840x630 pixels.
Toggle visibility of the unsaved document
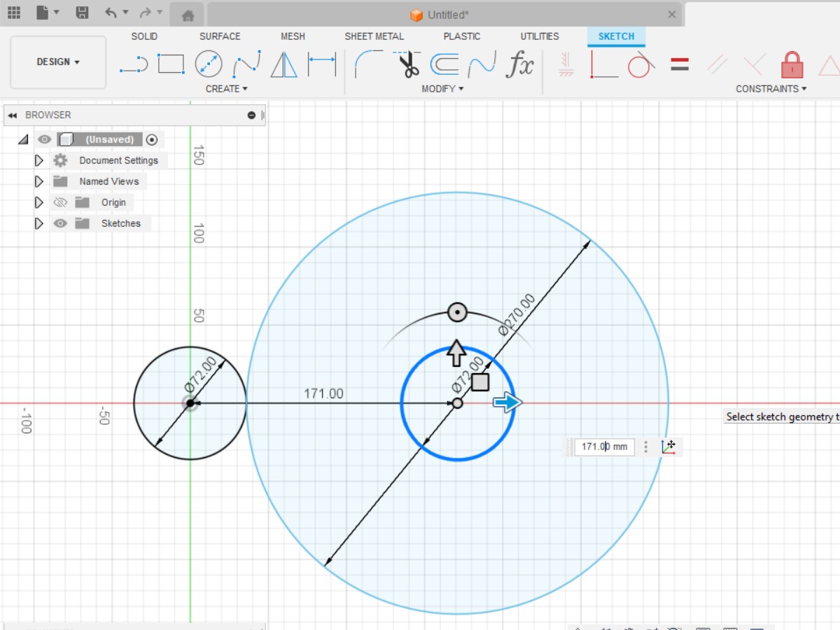[x=43, y=139]
